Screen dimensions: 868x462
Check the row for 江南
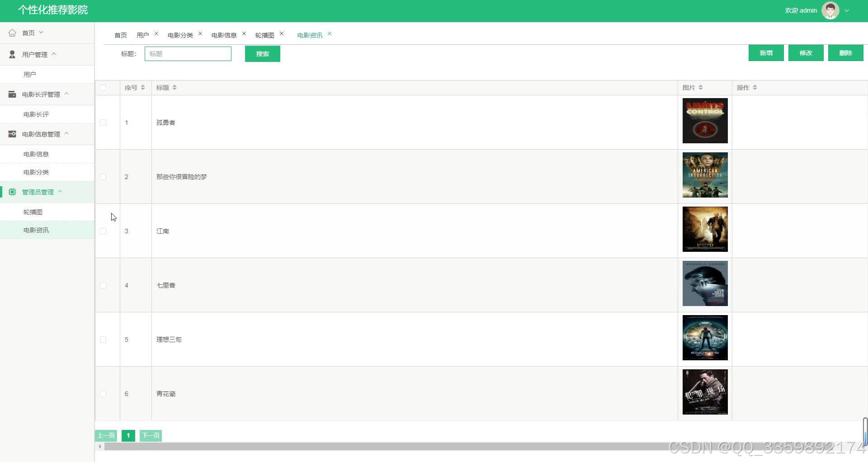point(103,231)
